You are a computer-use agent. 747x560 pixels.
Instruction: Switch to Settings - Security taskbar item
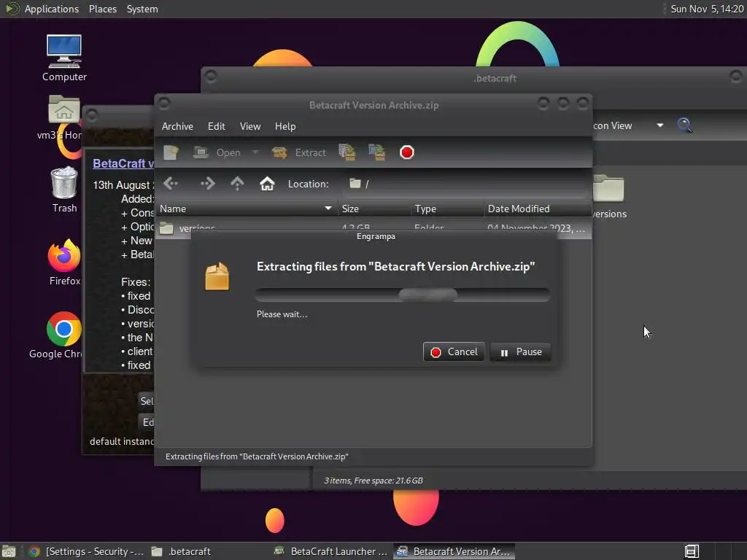tap(86, 551)
